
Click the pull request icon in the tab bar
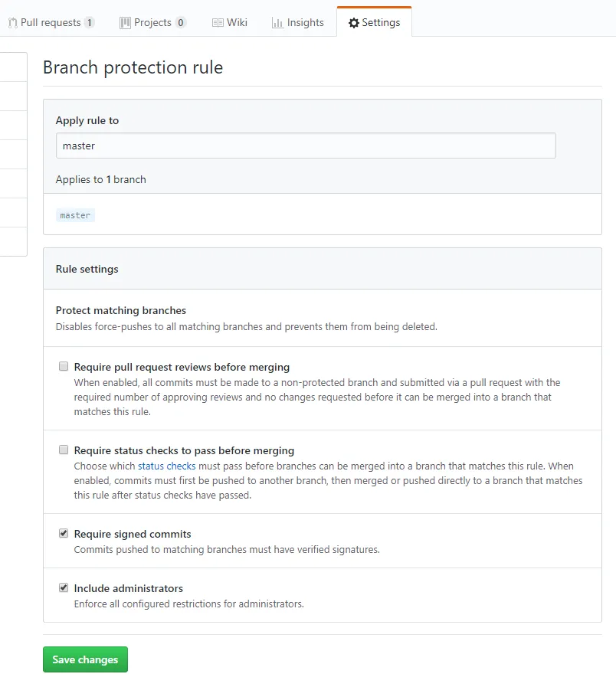[x=13, y=23]
